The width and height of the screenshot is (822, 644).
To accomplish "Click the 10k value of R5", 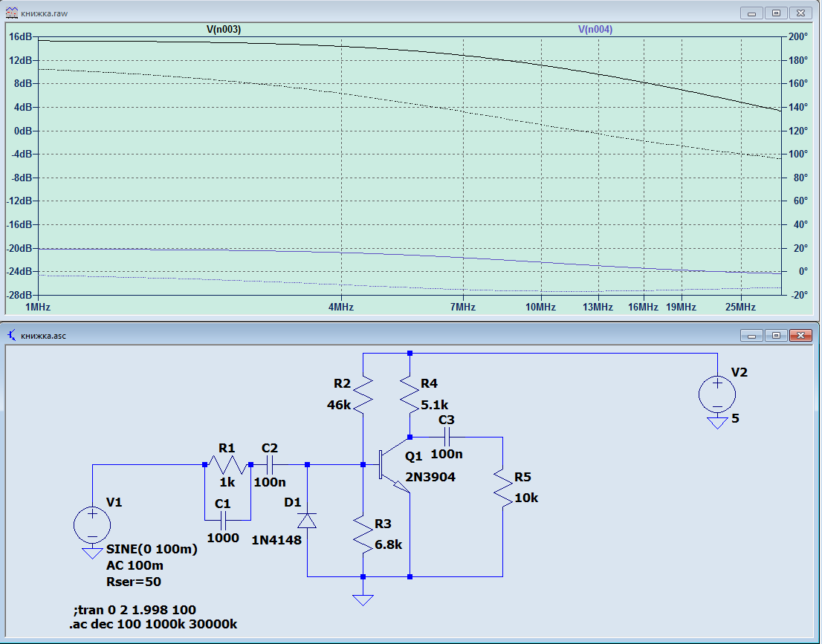I will [526, 498].
